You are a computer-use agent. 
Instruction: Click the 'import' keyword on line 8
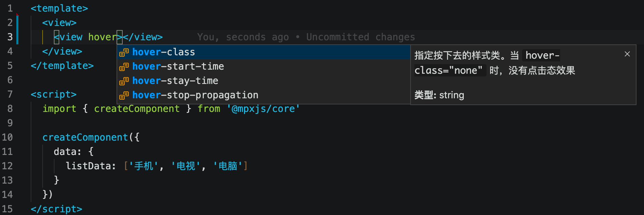(x=59, y=109)
